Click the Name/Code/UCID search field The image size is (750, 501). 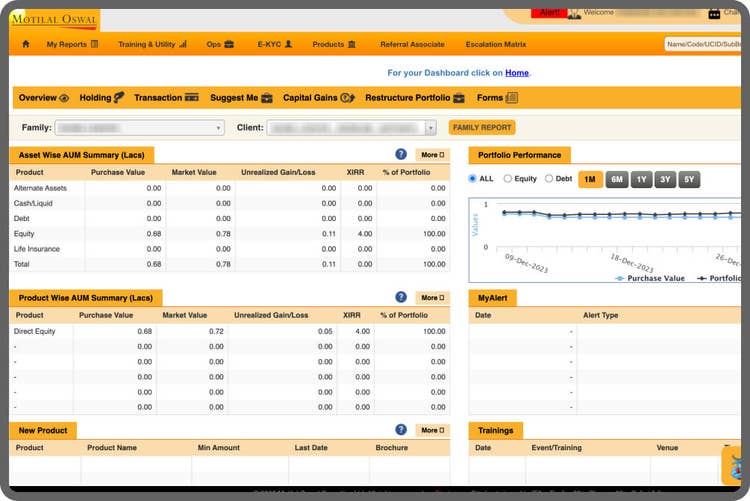tap(706, 44)
